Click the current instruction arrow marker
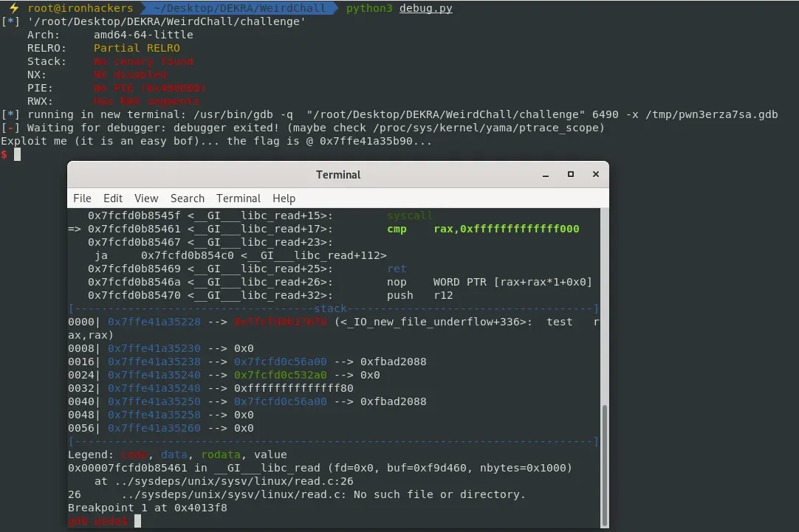The height and width of the screenshot is (532, 799). click(75, 229)
